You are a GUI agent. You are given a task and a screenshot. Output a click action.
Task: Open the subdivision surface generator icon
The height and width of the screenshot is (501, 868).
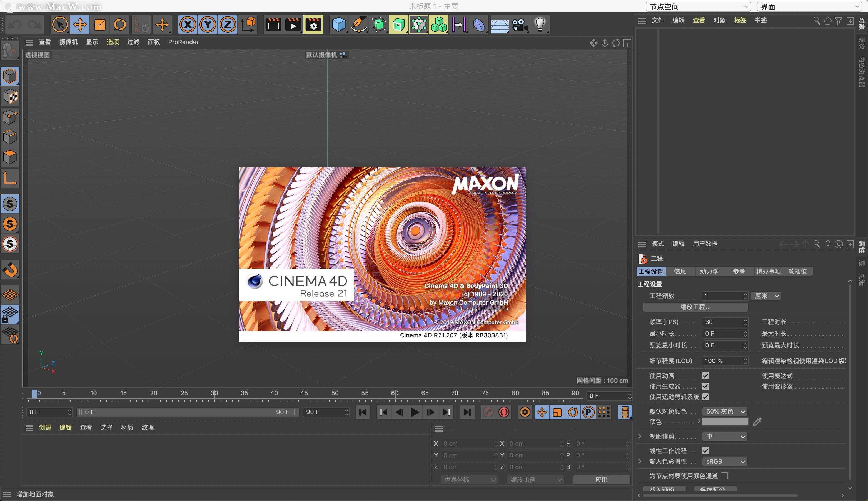pyautogui.click(x=379, y=24)
